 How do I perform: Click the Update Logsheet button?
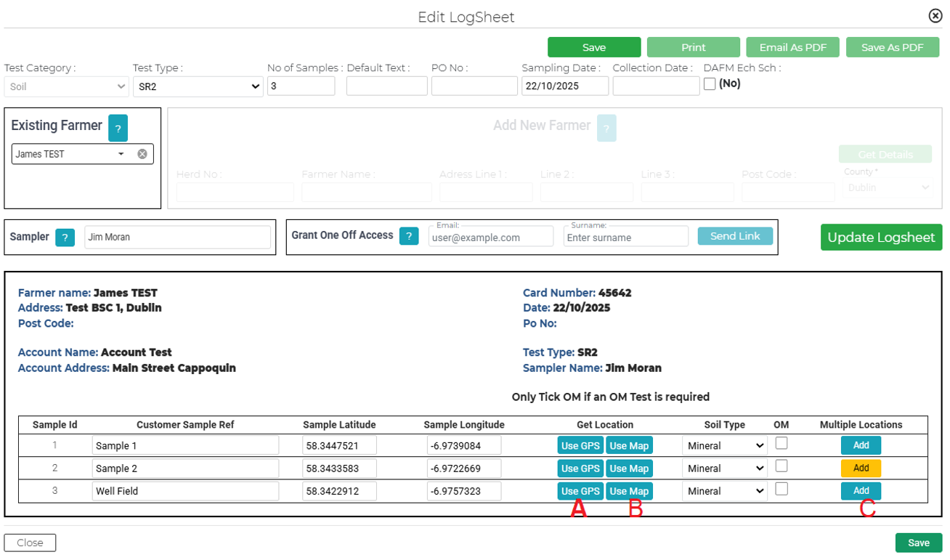pyautogui.click(x=881, y=238)
